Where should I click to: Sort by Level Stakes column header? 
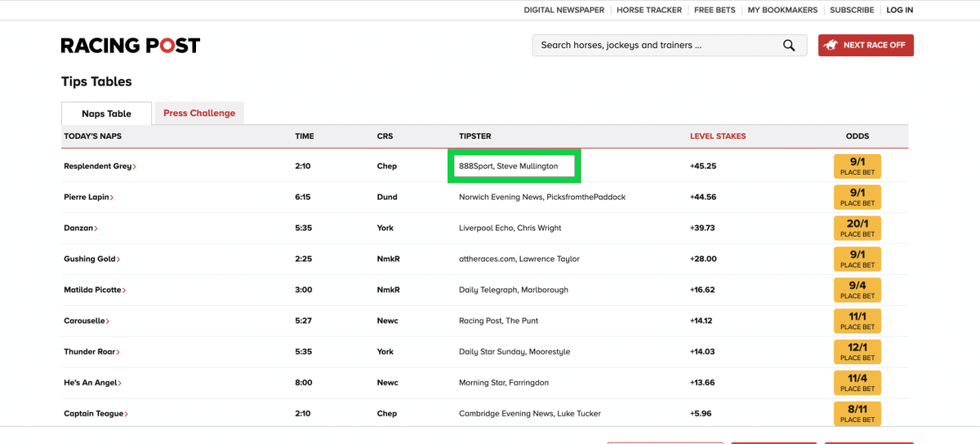point(718,136)
